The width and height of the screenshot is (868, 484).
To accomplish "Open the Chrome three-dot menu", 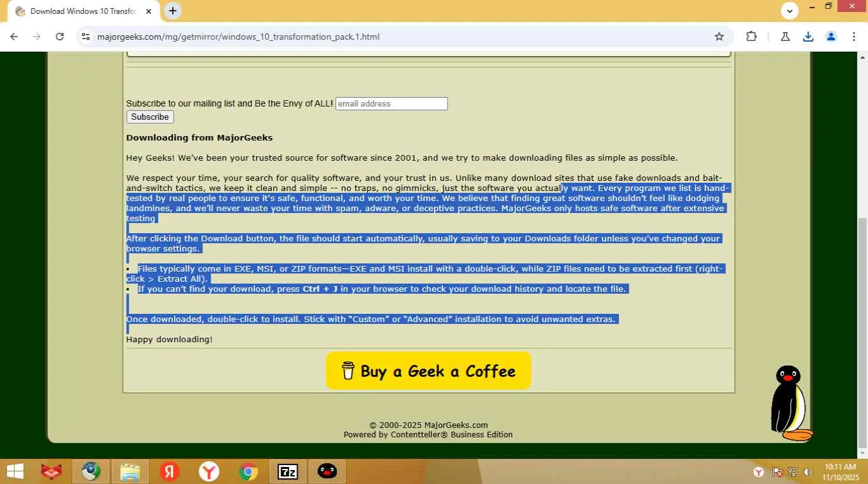I will coord(853,37).
